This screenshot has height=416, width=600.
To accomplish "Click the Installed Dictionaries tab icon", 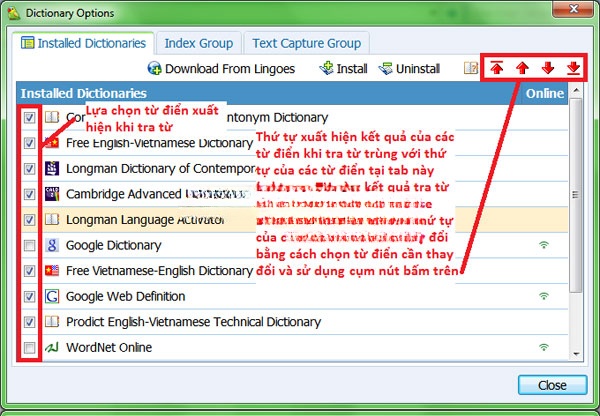I will [x=28, y=43].
